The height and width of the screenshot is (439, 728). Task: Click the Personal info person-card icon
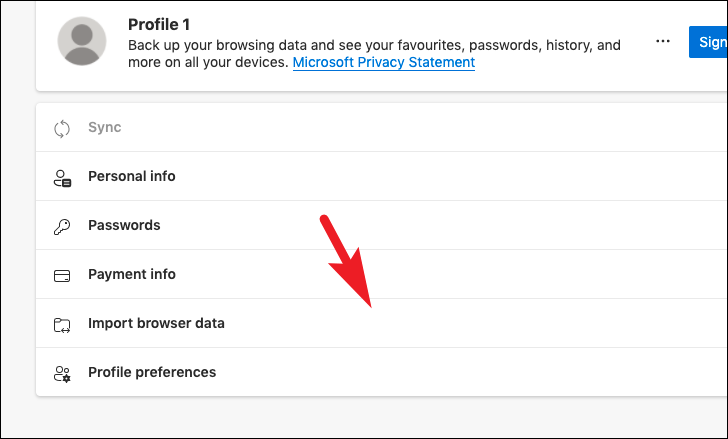[62, 178]
